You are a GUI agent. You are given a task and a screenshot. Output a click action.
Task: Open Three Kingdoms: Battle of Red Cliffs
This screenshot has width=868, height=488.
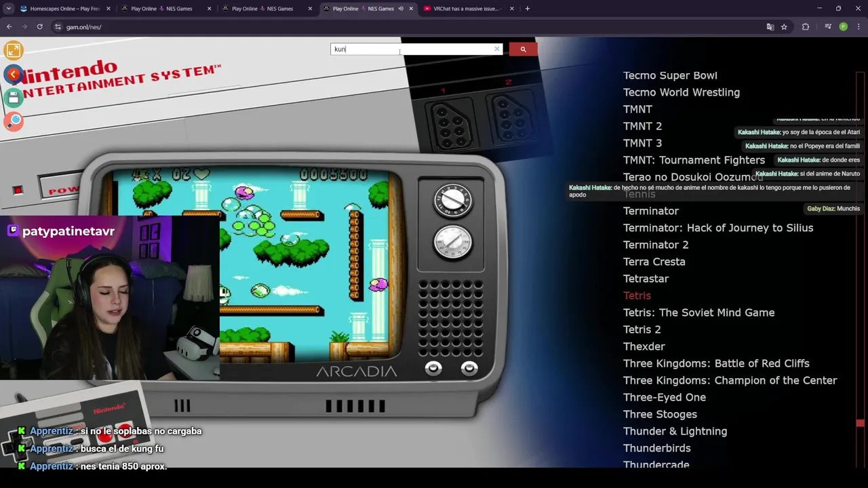click(716, 363)
